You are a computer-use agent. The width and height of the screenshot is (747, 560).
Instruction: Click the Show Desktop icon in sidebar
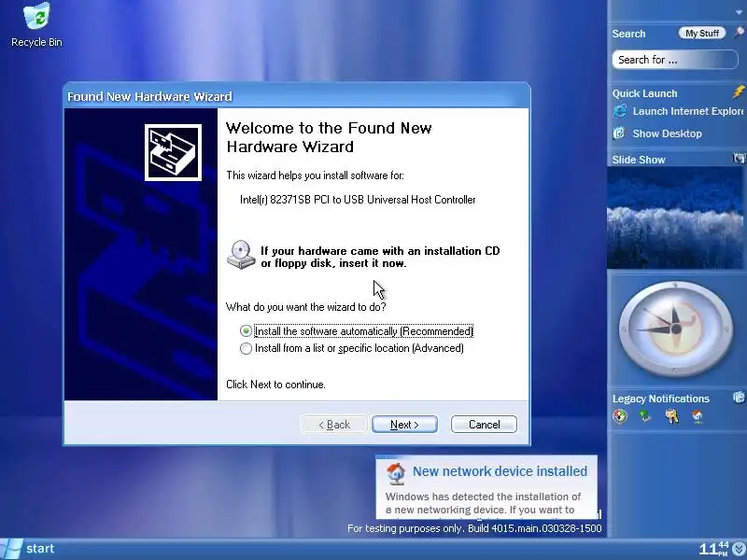(x=619, y=133)
